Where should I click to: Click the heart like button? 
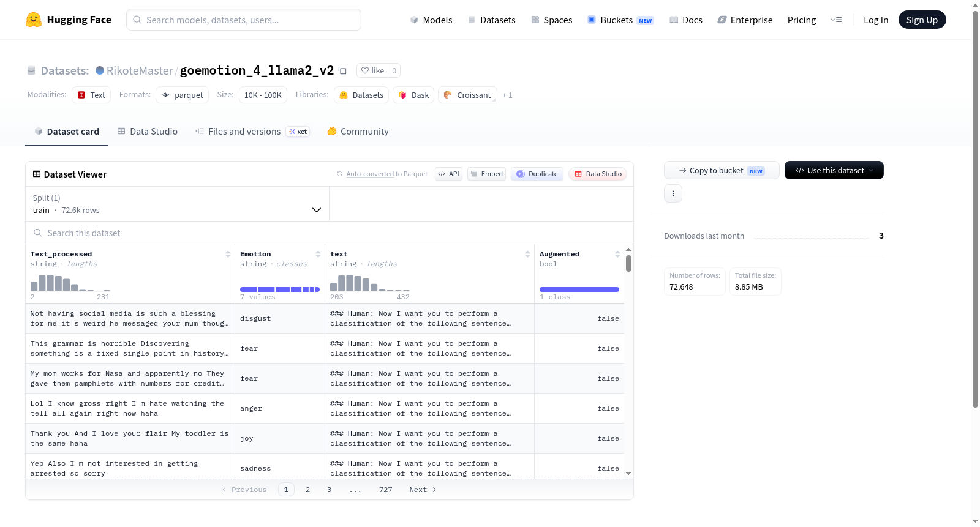point(372,70)
